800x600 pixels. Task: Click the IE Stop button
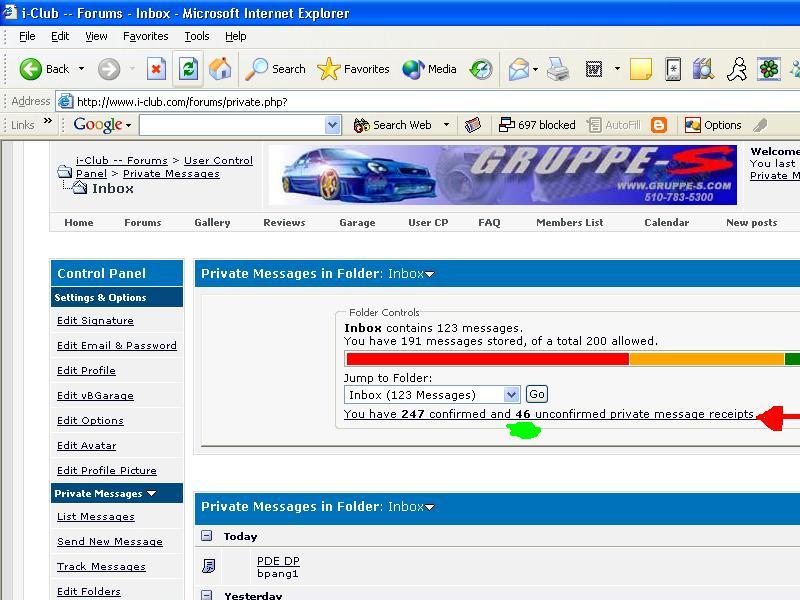pos(156,69)
